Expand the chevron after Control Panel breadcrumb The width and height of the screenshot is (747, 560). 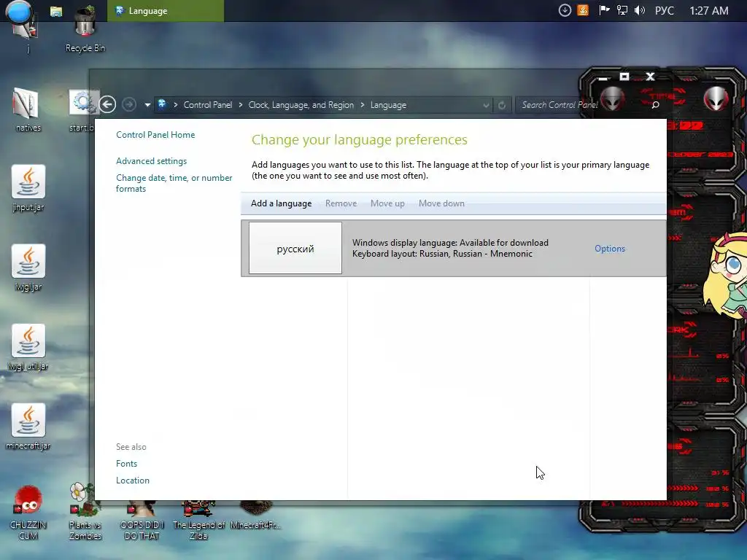pyautogui.click(x=241, y=105)
